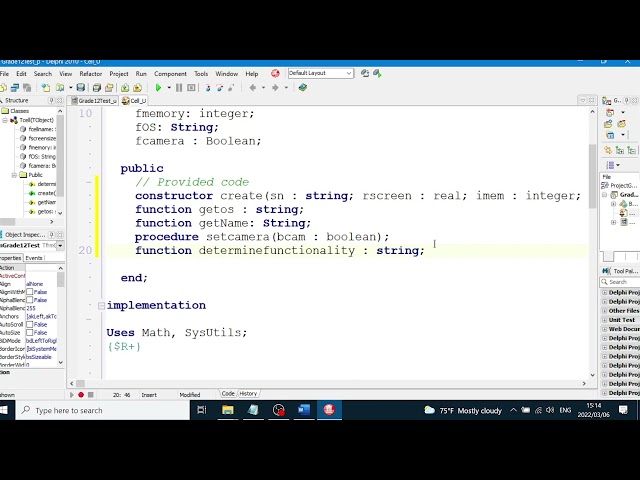Open File Explorer from the taskbar
Image resolution: width=640 pixels, height=480 pixels.
227,410
